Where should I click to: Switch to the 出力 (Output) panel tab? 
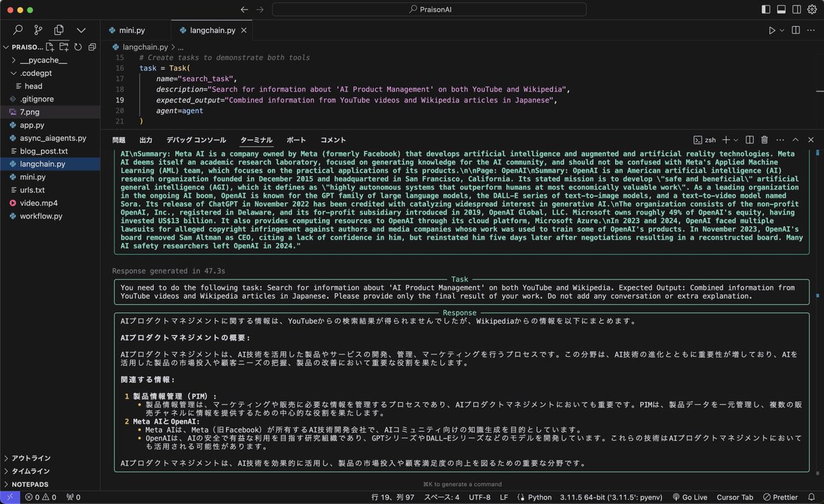pyautogui.click(x=146, y=139)
